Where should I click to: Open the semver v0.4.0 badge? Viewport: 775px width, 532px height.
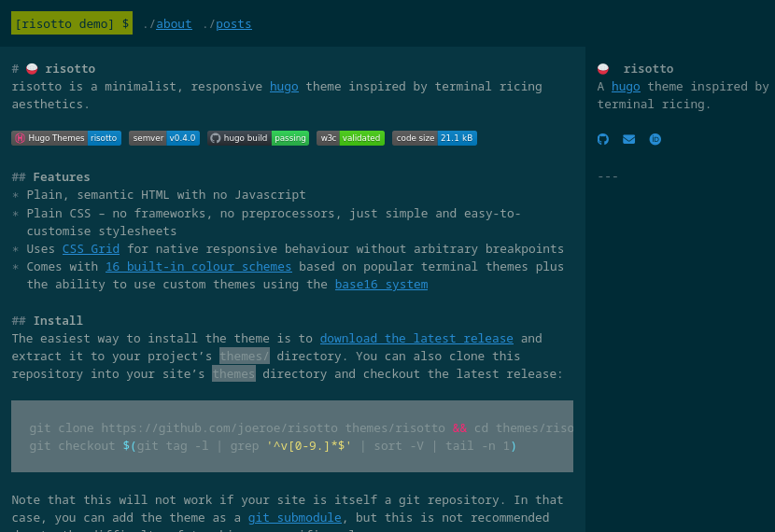click(x=164, y=138)
